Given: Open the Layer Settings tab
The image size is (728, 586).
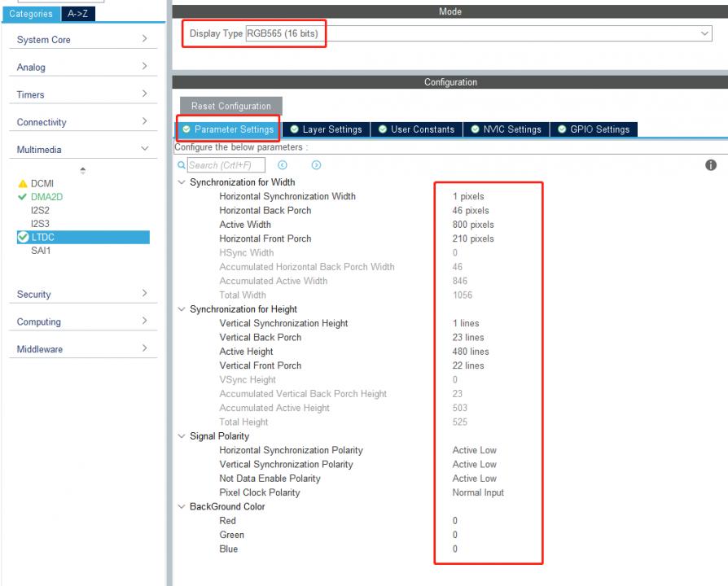Looking at the screenshot, I should click(x=326, y=129).
